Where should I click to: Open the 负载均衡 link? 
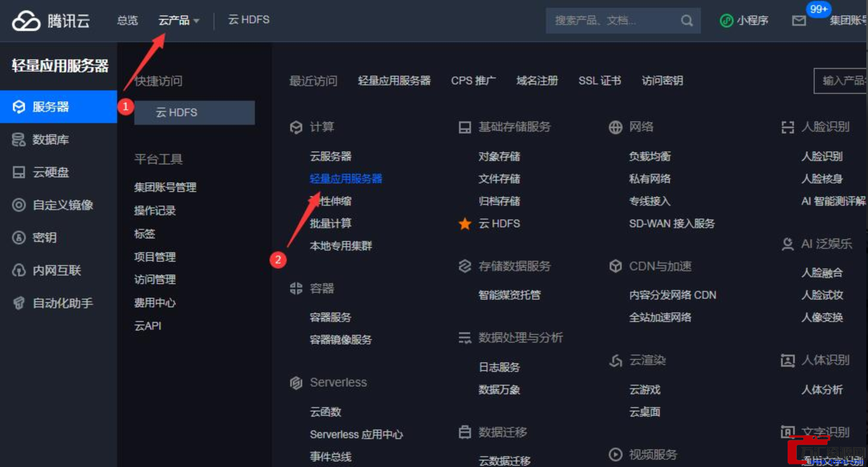click(650, 156)
